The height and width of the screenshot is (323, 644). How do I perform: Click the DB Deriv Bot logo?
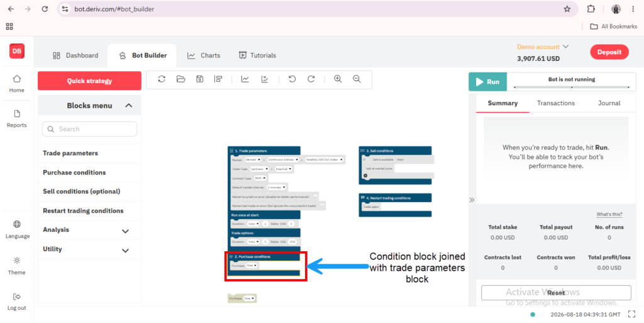coord(17,52)
